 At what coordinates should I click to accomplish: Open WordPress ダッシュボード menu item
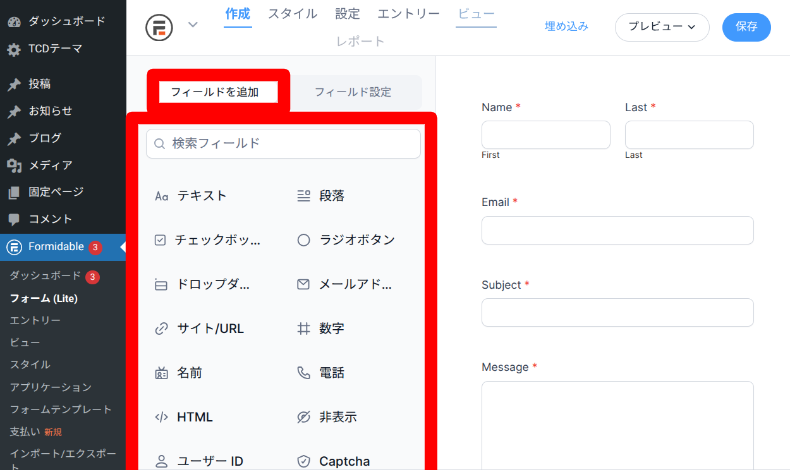tap(62, 21)
